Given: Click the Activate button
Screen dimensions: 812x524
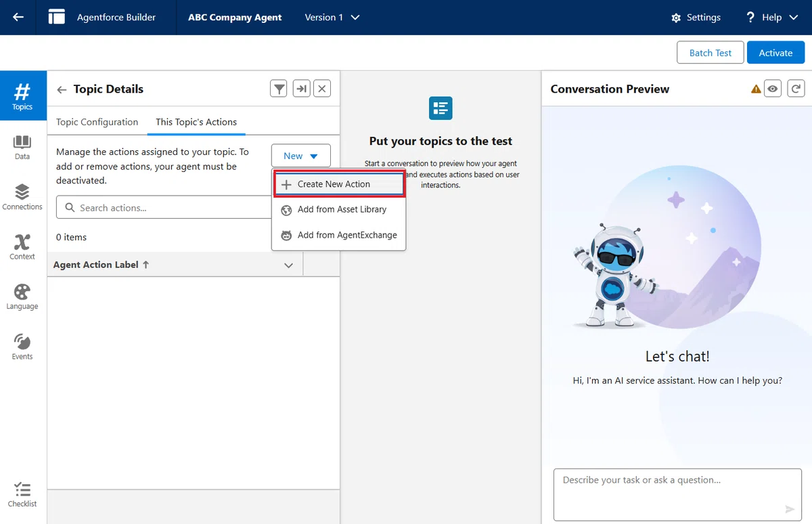Looking at the screenshot, I should (x=775, y=53).
